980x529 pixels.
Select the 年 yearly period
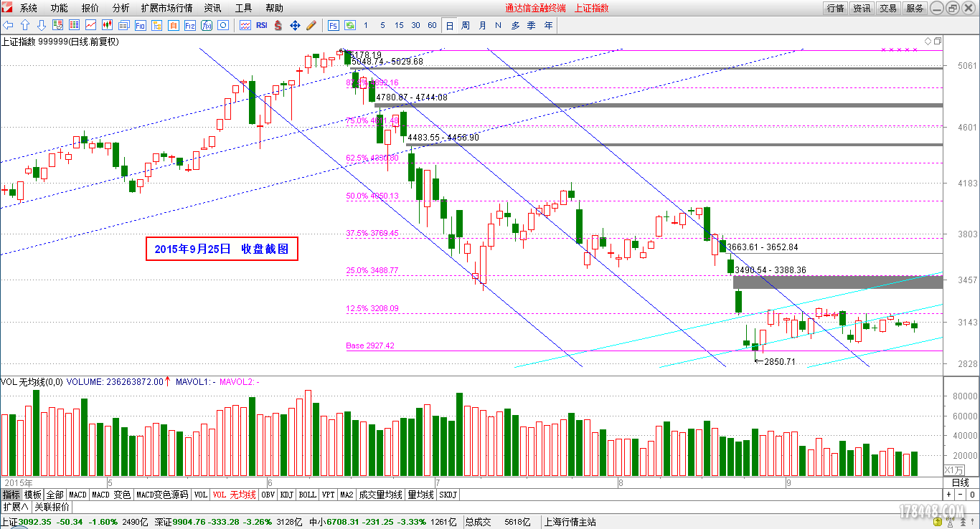(x=548, y=25)
